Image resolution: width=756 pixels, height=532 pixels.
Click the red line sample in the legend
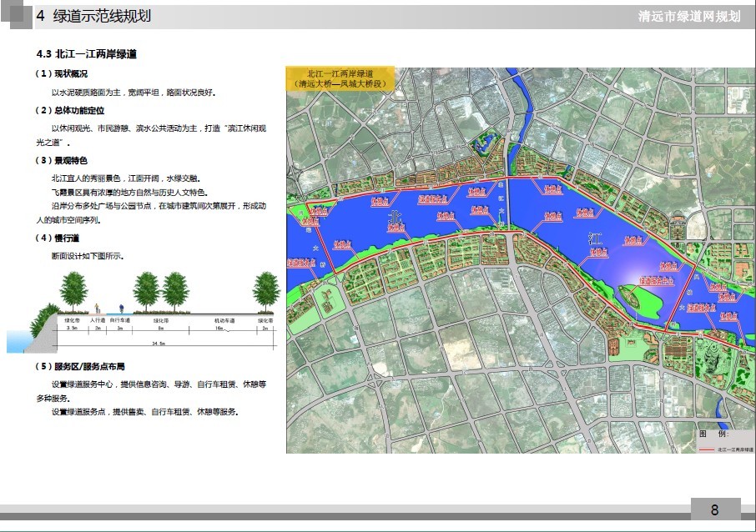[x=706, y=448]
